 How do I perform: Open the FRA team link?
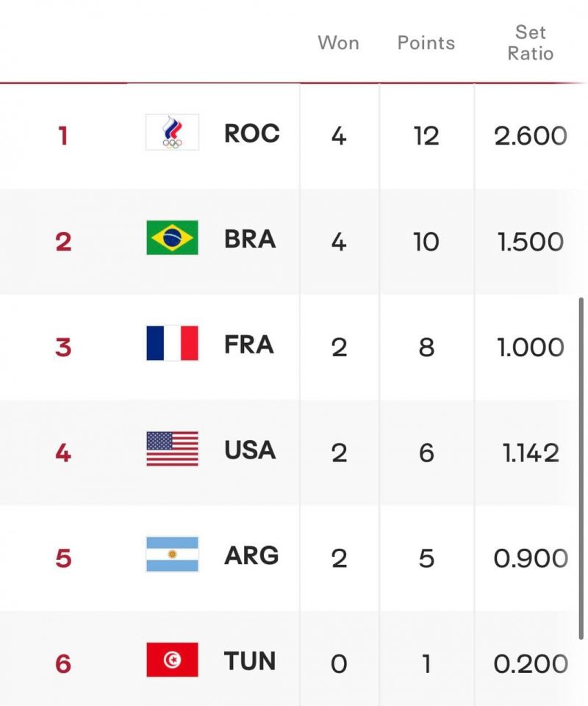249,345
